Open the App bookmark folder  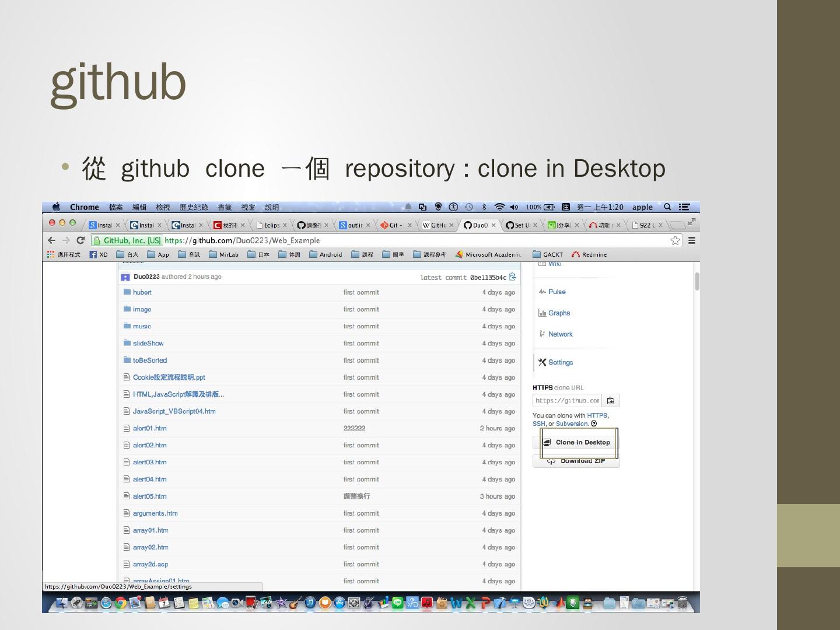point(158,254)
